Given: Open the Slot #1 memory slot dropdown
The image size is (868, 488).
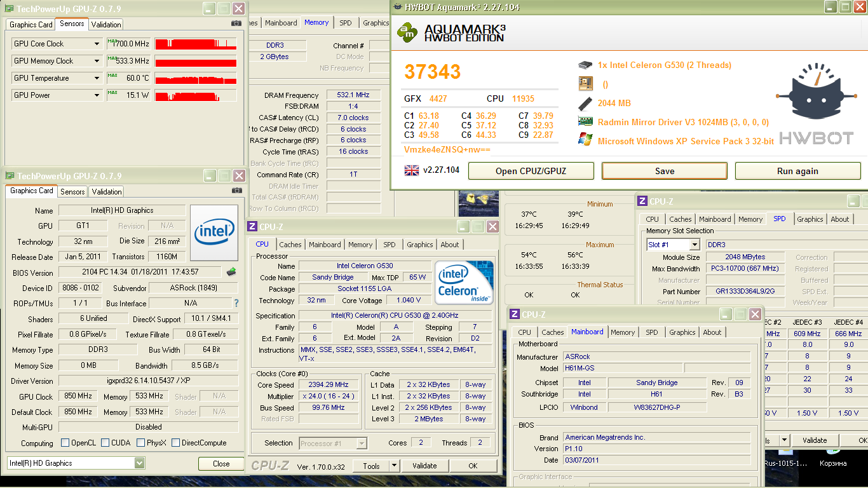Looking at the screenshot, I should [x=695, y=245].
